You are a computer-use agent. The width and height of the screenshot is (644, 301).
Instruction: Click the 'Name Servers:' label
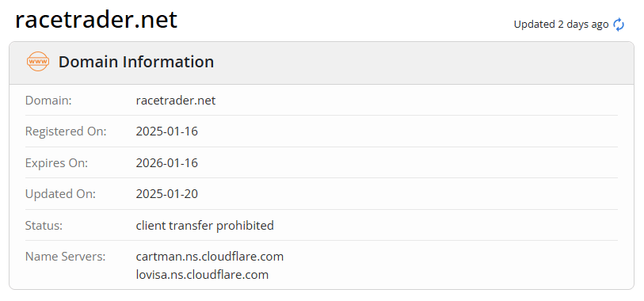pyautogui.click(x=65, y=257)
